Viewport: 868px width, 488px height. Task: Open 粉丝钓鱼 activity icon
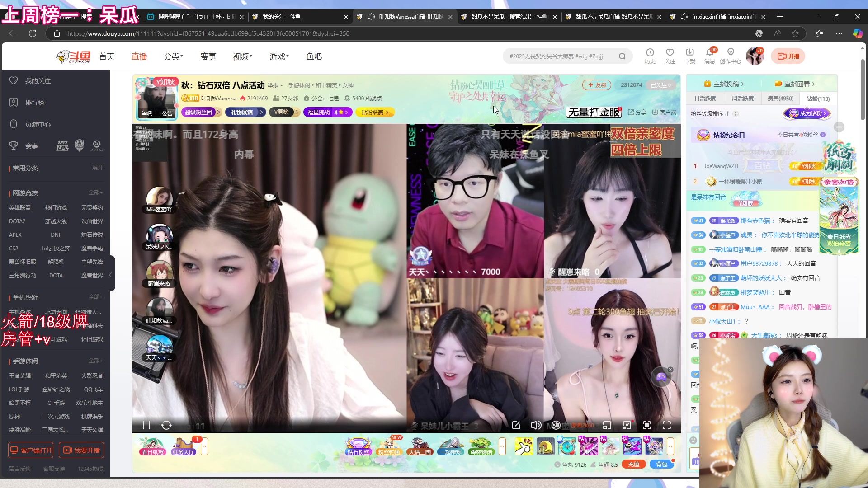coord(389,446)
